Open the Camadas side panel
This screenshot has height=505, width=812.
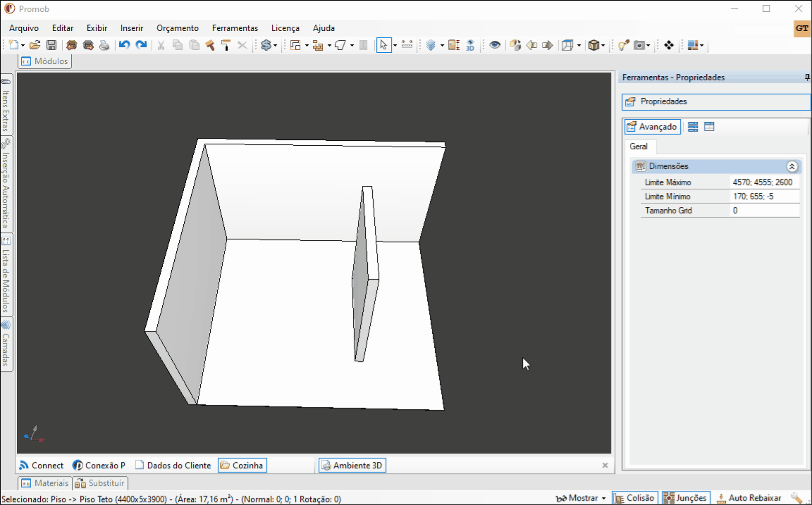6,343
